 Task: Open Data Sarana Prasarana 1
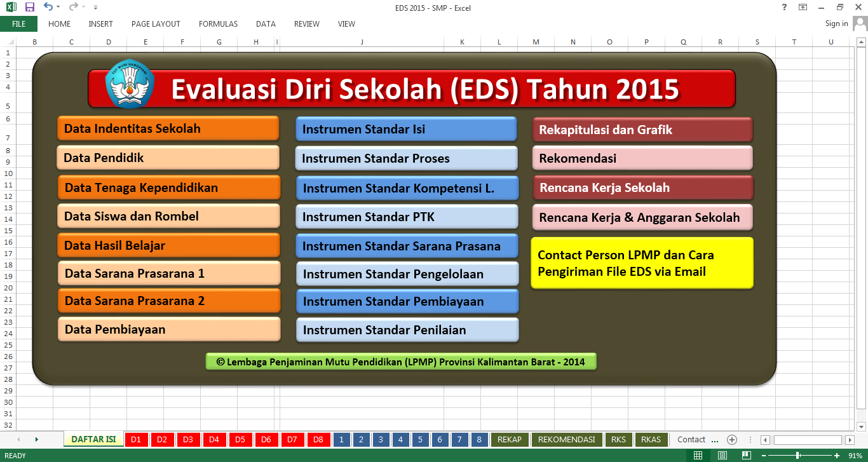(x=169, y=273)
